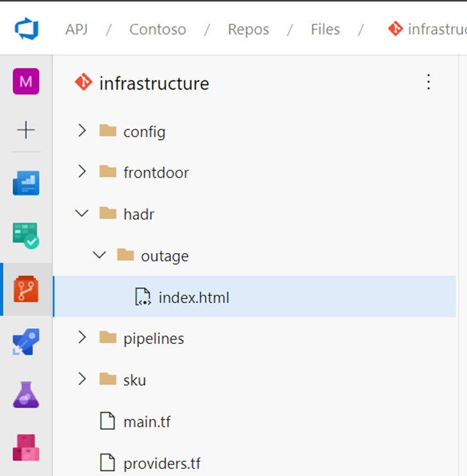Screen dimensions: 467x476
Task: Expand the sku folder chevron
Action: [81, 379]
